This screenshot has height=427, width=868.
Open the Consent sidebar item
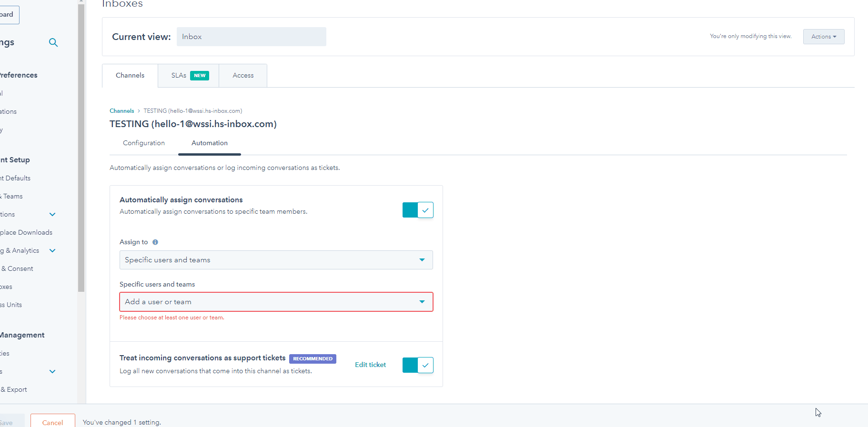tap(17, 268)
